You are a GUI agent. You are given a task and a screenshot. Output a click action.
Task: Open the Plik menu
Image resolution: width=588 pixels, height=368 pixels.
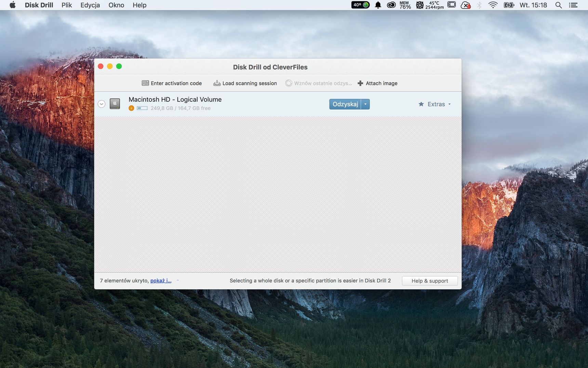click(x=67, y=5)
